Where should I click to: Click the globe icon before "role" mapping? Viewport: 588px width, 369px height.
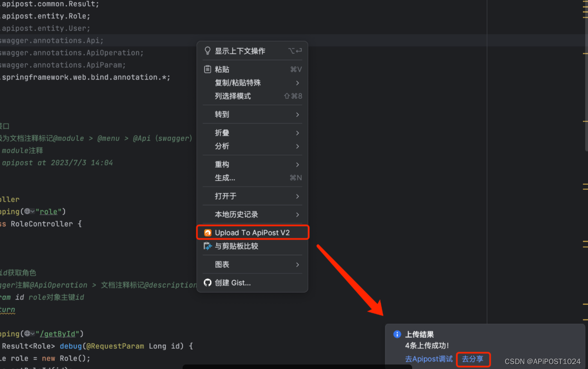27,211
